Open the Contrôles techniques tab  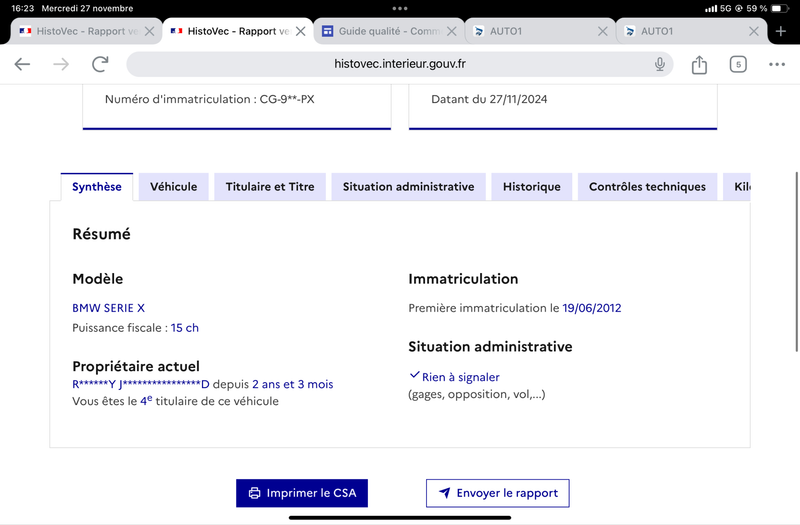(x=647, y=187)
